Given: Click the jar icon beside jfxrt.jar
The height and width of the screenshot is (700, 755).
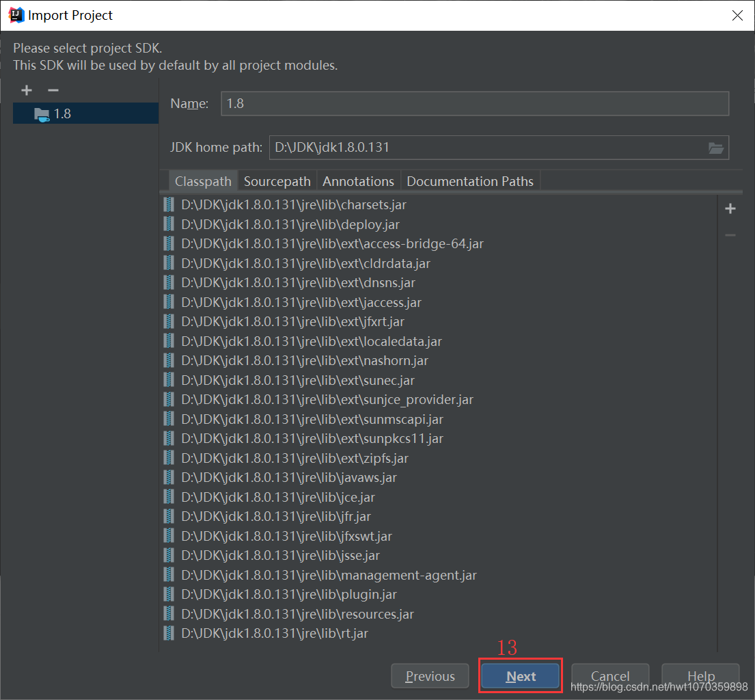Looking at the screenshot, I should [169, 322].
